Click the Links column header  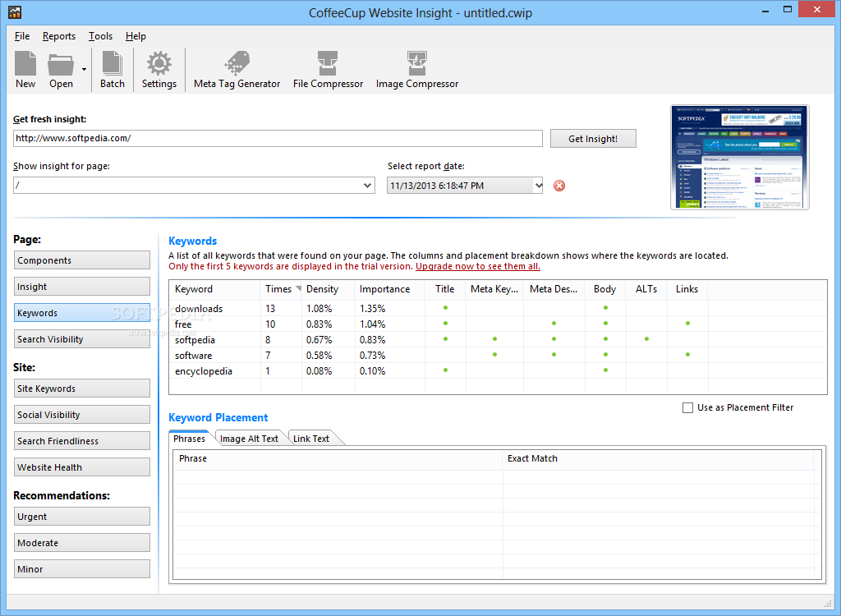coord(687,289)
